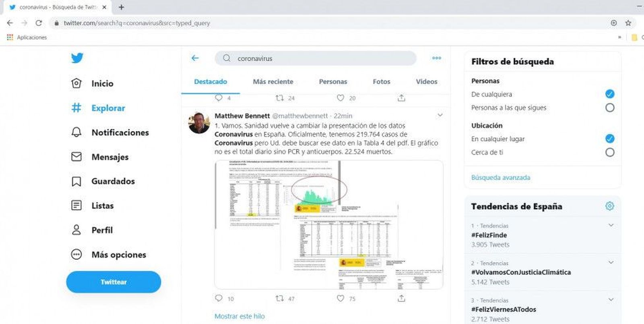Click Tendencias de España heading
This screenshot has height=324, width=644.
[517, 206]
